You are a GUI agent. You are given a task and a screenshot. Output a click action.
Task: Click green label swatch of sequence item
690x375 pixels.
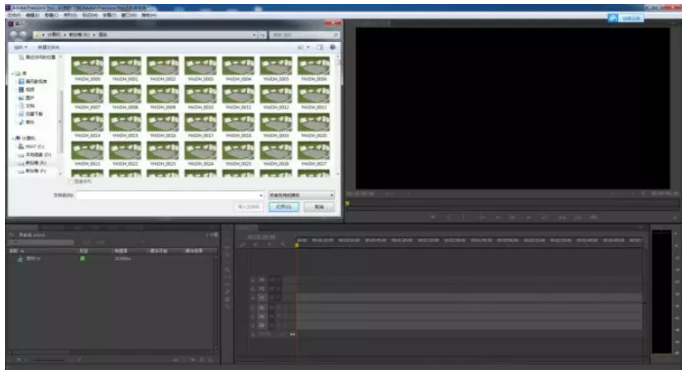point(82,258)
